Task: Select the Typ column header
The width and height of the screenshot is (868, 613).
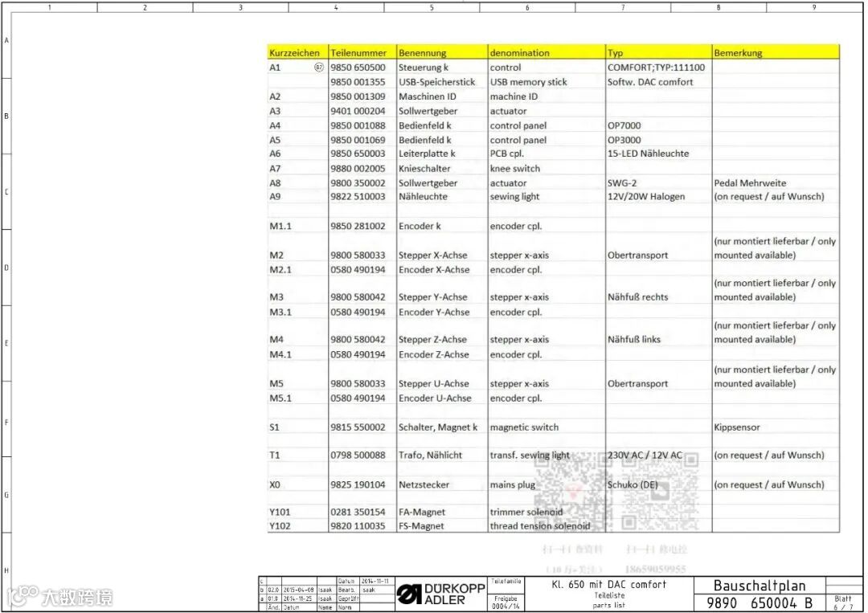Action: click(615, 52)
